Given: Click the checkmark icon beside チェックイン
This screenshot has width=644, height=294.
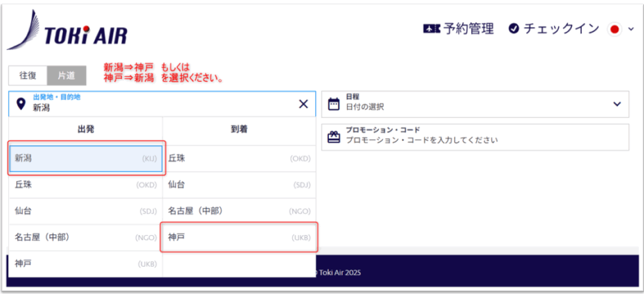Looking at the screenshot, I should [x=513, y=29].
